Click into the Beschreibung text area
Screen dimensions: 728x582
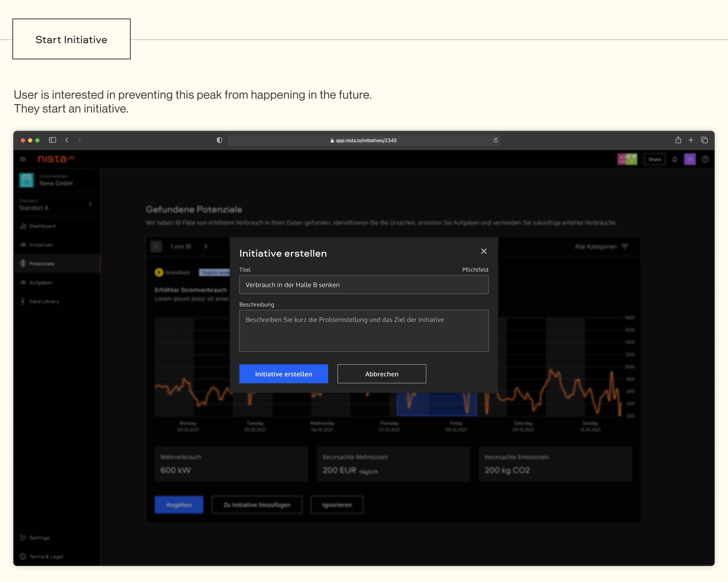tap(364, 330)
